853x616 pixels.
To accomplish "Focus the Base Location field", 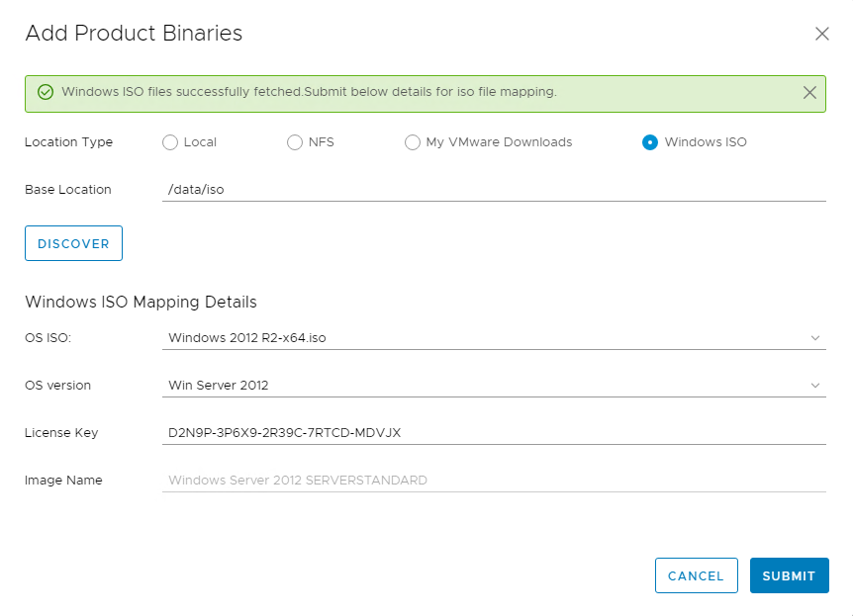I will 493,190.
